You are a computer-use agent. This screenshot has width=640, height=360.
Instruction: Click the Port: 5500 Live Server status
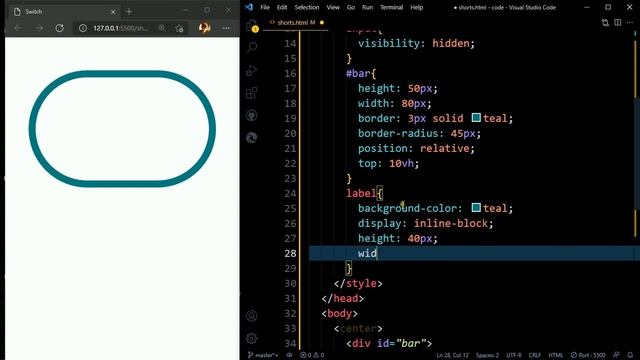click(588, 355)
